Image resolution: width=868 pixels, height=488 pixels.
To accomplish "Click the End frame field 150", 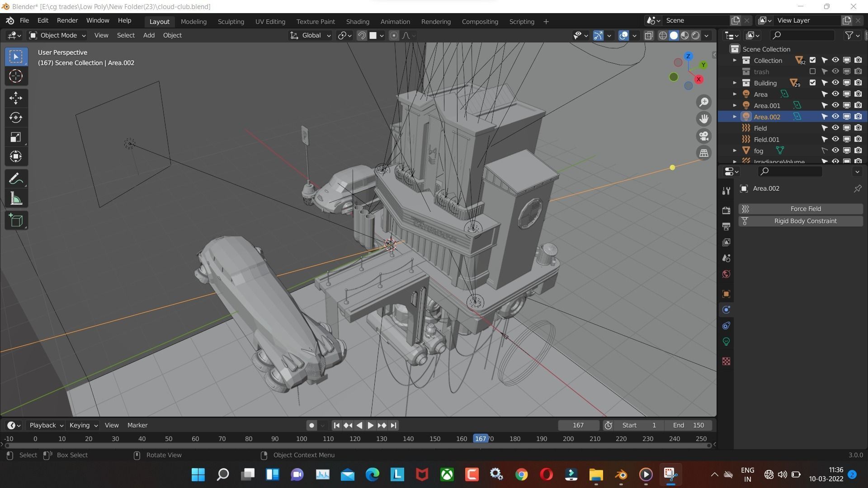I will click(689, 426).
